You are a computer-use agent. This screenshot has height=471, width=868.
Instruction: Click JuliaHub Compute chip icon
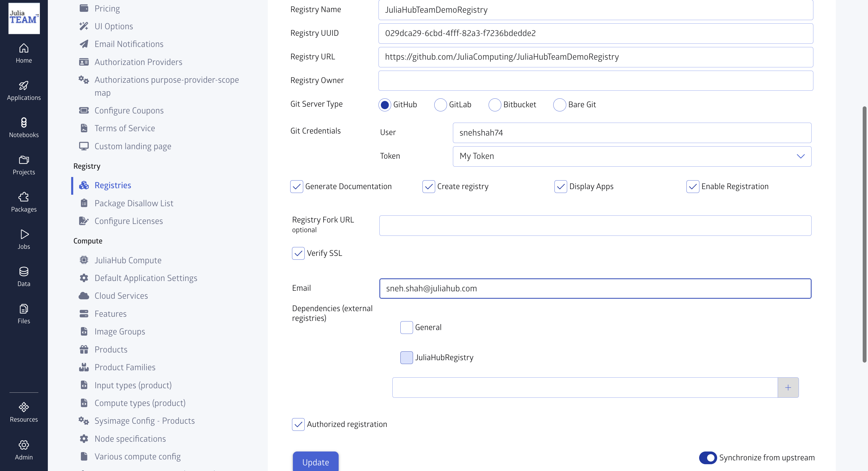pos(84,260)
